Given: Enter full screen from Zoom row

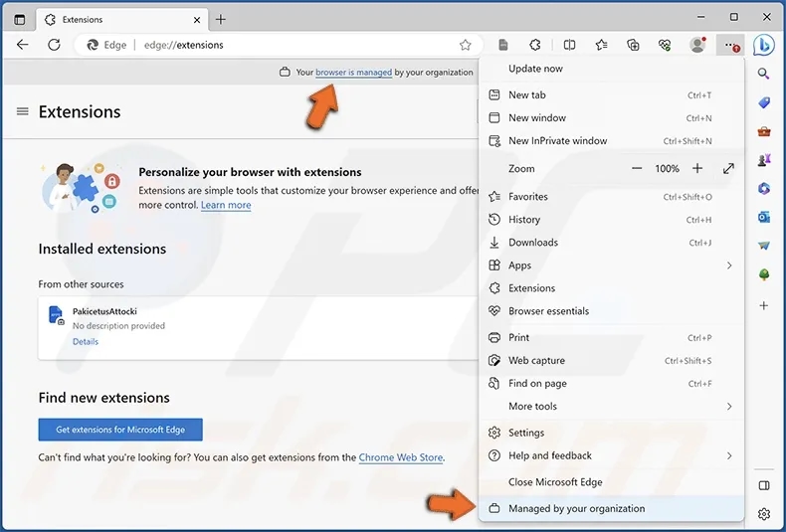Looking at the screenshot, I should [x=728, y=169].
